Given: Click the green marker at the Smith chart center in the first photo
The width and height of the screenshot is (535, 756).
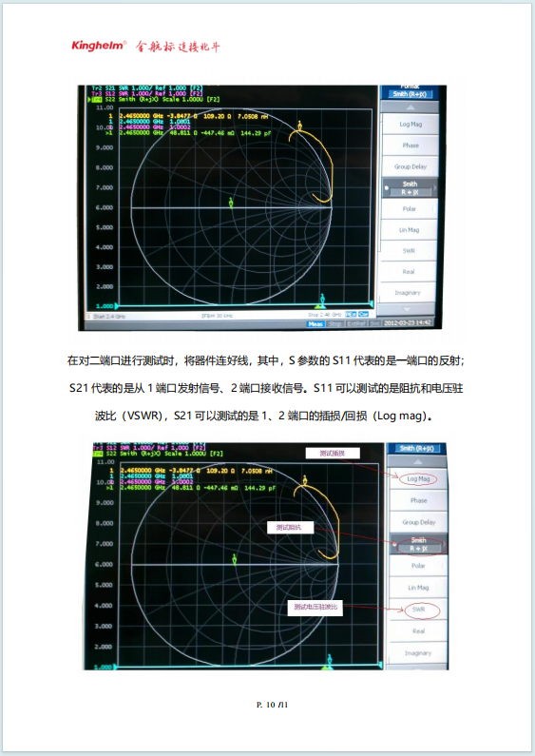Looking at the screenshot, I should [231, 203].
